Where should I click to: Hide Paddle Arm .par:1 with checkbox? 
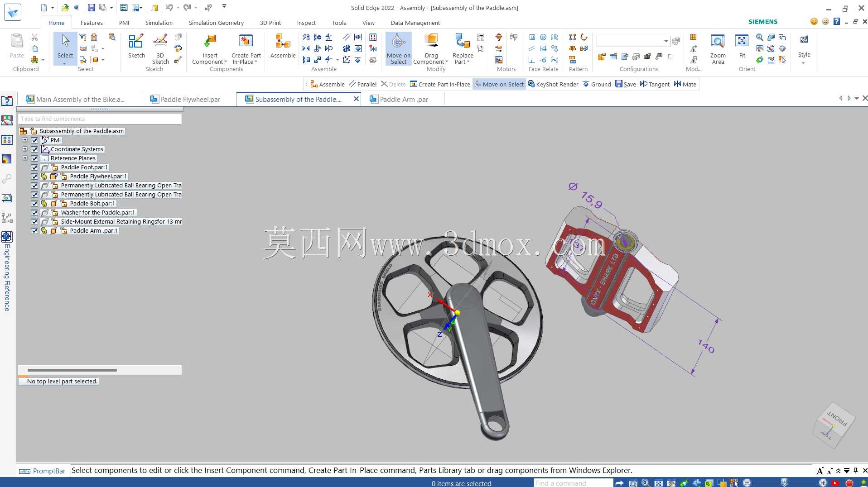point(34,231)
